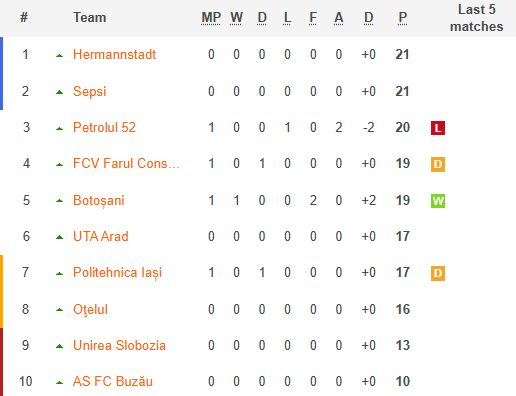Viewport: 516px width, 396px height.
Task: Click the P points column header
Action: 403,18
